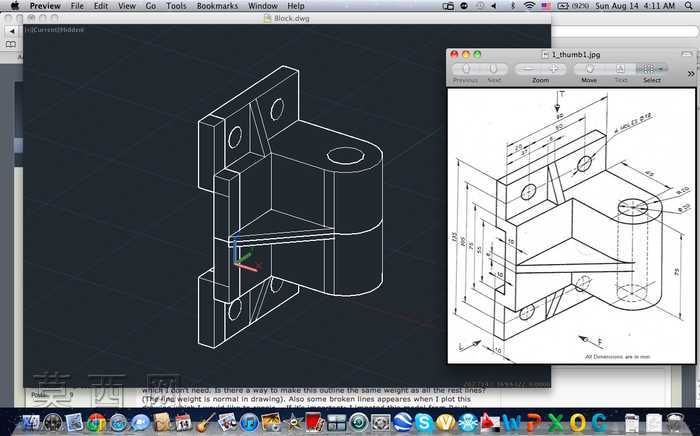Click the Block.dwg title proxy icon
Image resolution: width=700 pixels, height=436 pixels.
[267, 18]
